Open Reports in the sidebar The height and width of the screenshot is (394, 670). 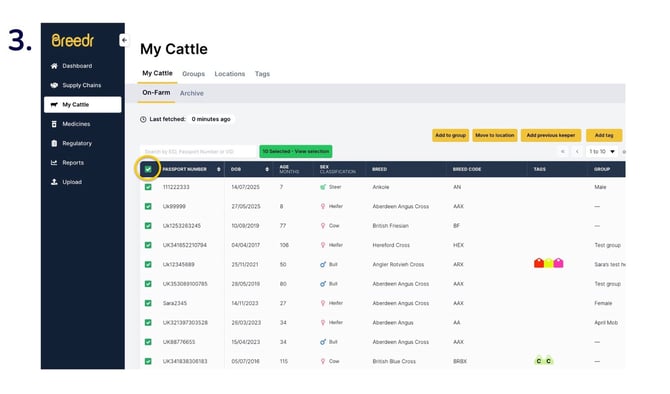pyautogui.click(x=73, y=162)
